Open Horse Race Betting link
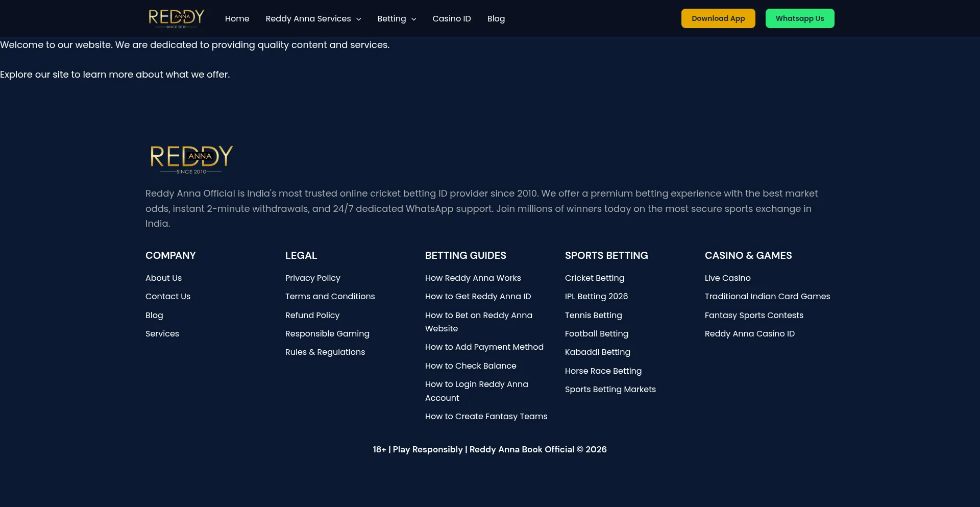The width and height of the screenshot is (980, 507). point(603,371)
